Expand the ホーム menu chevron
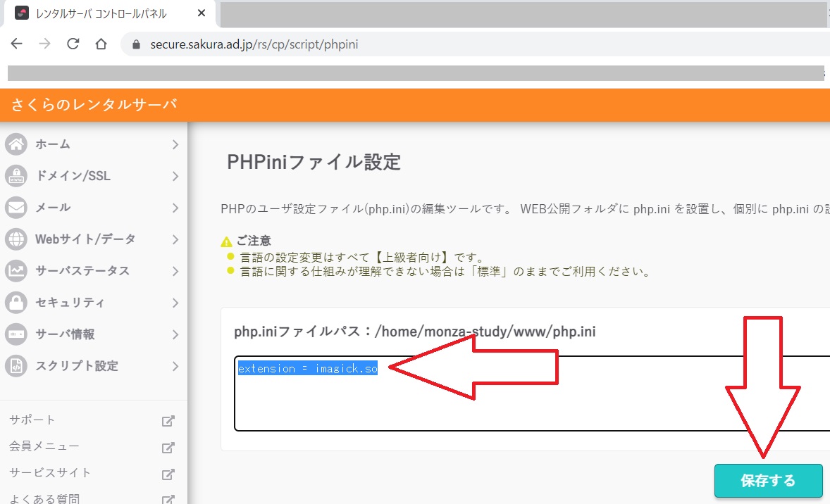830x504 pixels. click(x=175, y=144)
